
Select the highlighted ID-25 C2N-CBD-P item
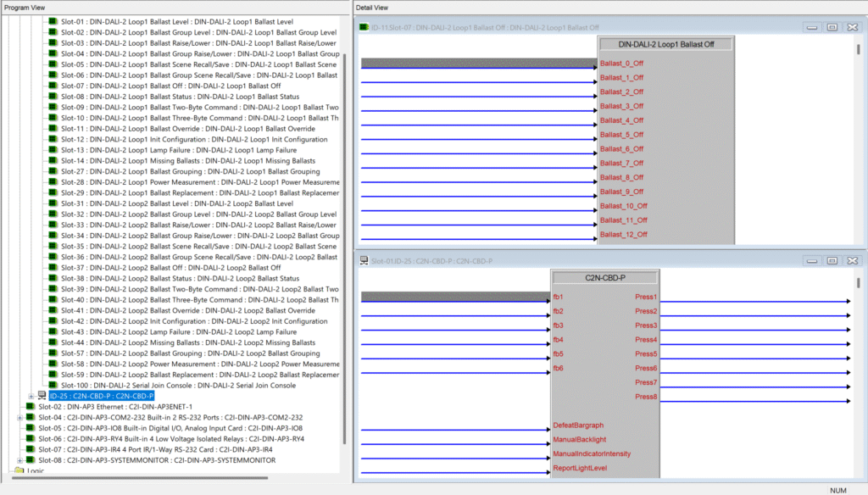[x=102, y=396]
